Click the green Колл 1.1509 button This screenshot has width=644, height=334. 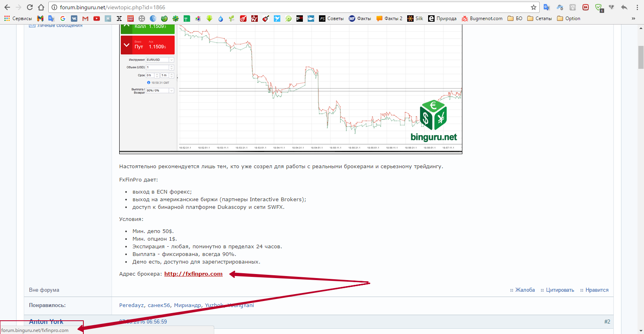tap(147, 29)
